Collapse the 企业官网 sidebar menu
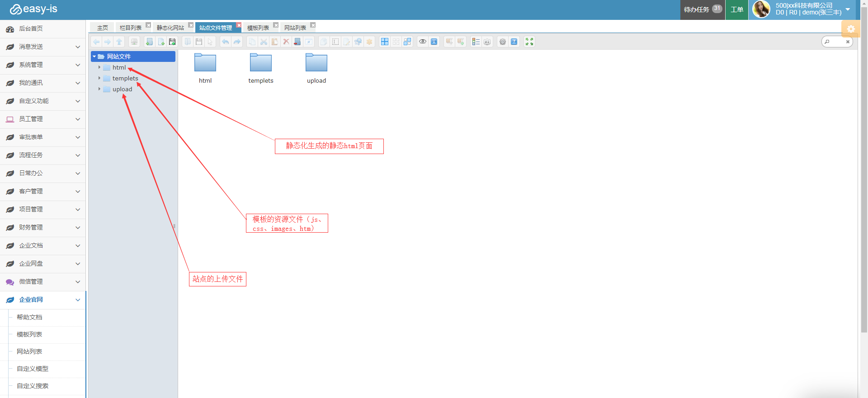The width and height of the screenshot is (868, 398). 43,300
